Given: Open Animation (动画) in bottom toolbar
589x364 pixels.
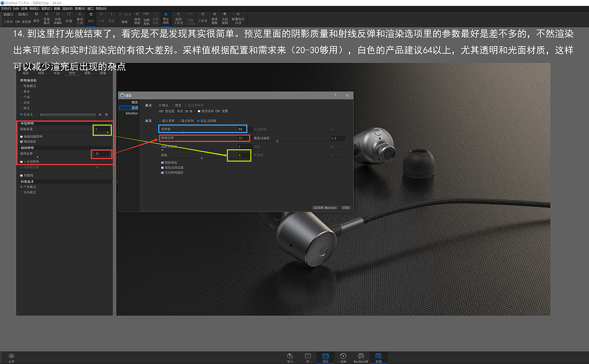Looking at the screenshot, I should [x=343, y=358].
